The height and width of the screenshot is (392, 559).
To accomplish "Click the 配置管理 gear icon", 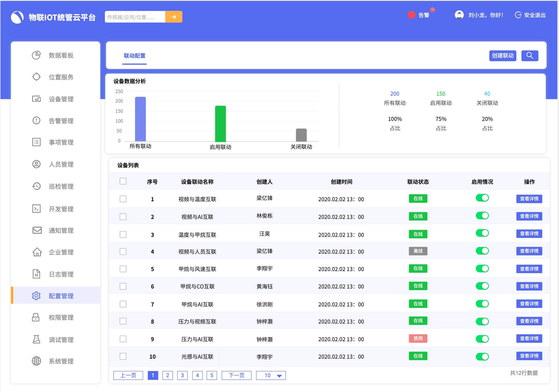I will 36,296.
